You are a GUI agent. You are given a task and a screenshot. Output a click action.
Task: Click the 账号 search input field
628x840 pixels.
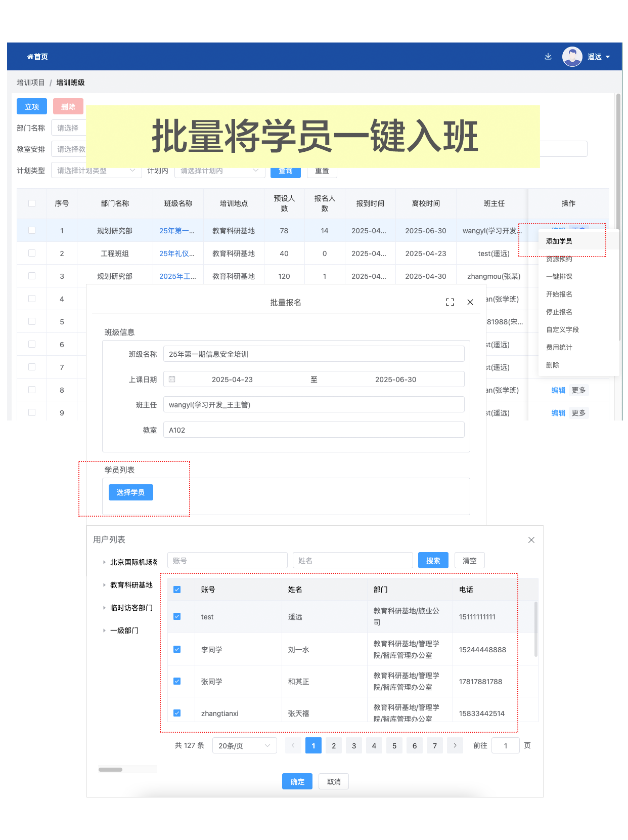click(227, 561)
